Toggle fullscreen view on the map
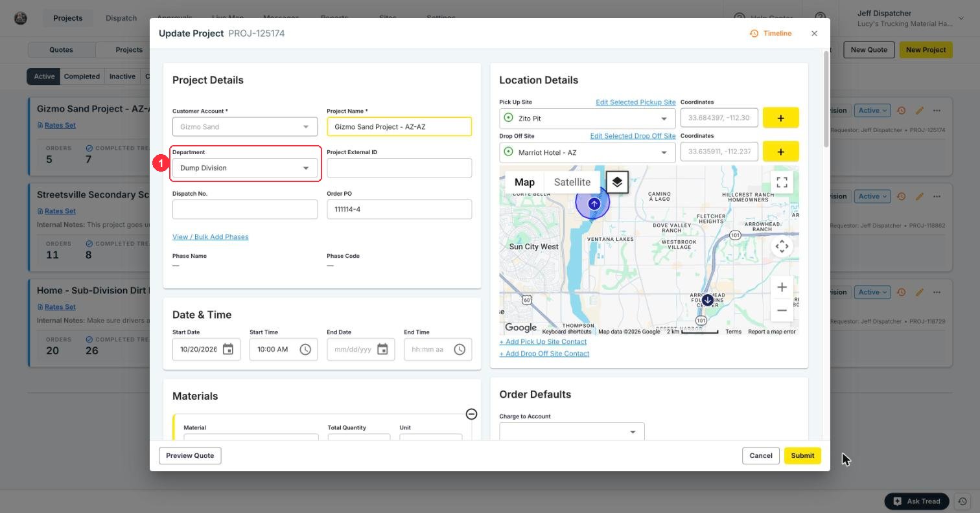Screen dimensions: 980x513 click(x=782, y=182)
